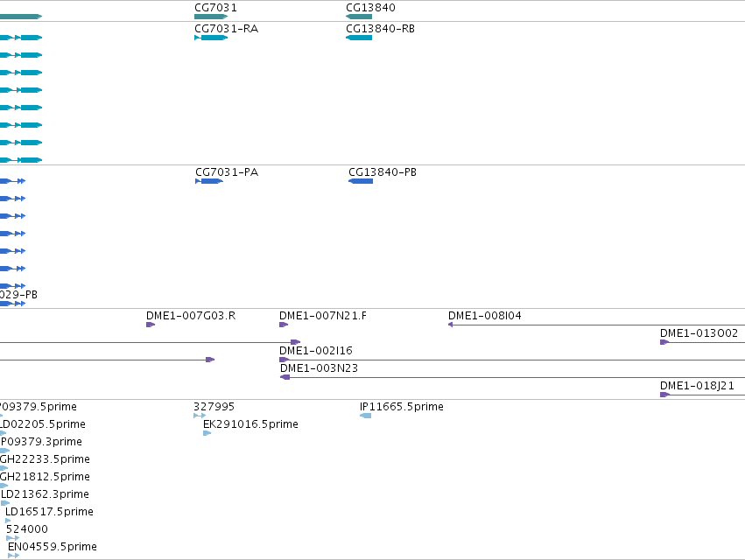Click the GH22233.5prime label
This screenshot has height=560, width=745.
[x=45, y=459]
